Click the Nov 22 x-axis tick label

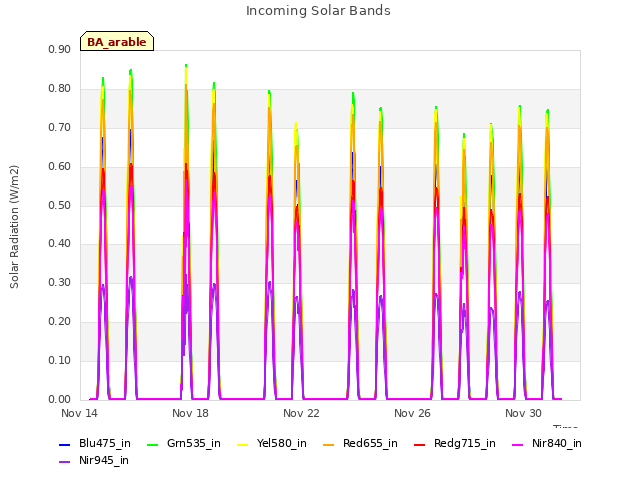(301, 413)
